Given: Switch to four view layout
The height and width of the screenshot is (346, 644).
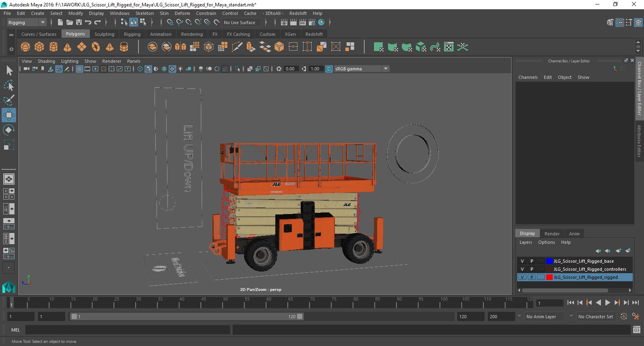Looking at the screenshot, I should [x=9, y=194].
